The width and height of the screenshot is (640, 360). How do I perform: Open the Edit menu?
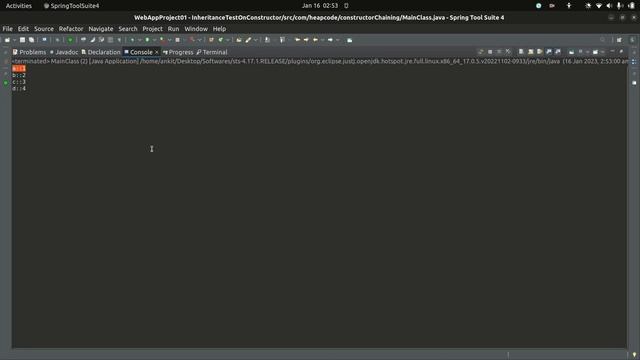point(23,29)
